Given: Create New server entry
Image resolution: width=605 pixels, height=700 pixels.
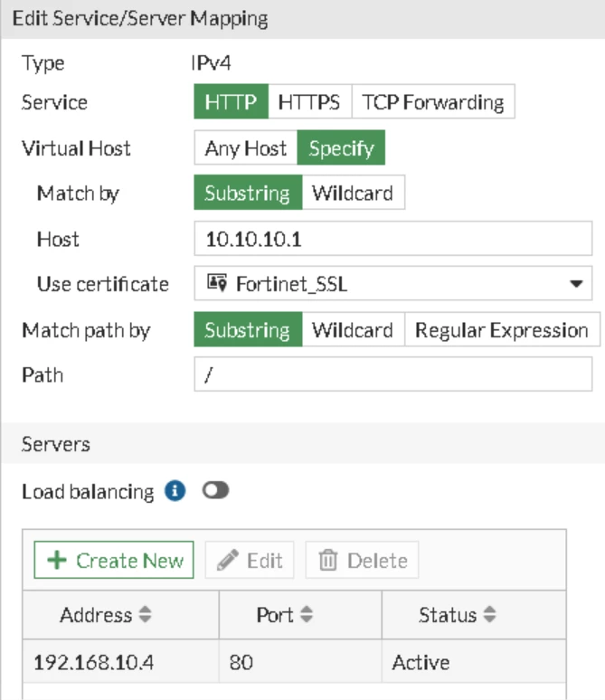Looking at the screenshot, I should click(114, 560).
